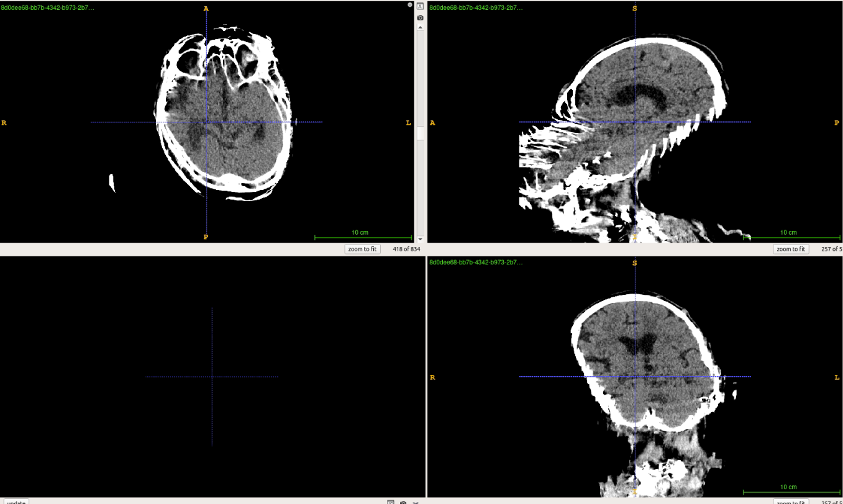This screenshot has height=504, width=843.
Task: Open the axial view context menu chevron
Action: tap(410, 4)
